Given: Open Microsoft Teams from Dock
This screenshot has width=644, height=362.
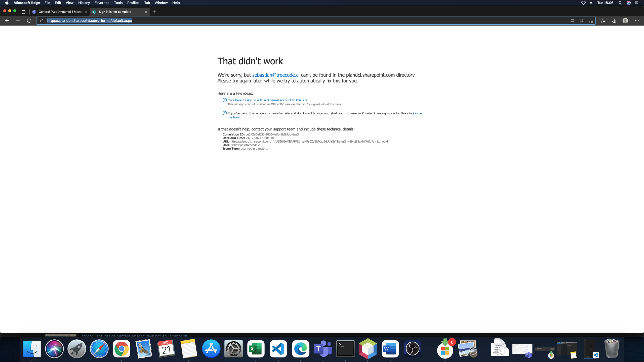Looking at the screenshot, I should (323, 349).
